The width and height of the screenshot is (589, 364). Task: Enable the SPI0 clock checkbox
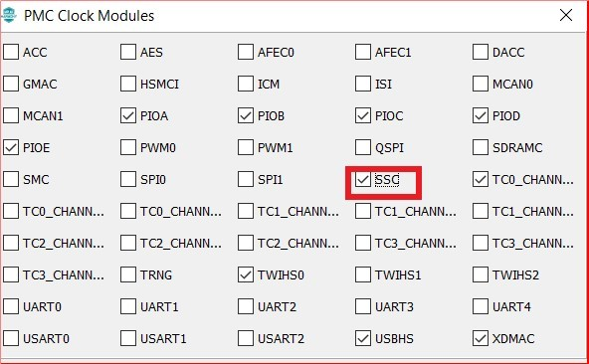click(128, 180)
